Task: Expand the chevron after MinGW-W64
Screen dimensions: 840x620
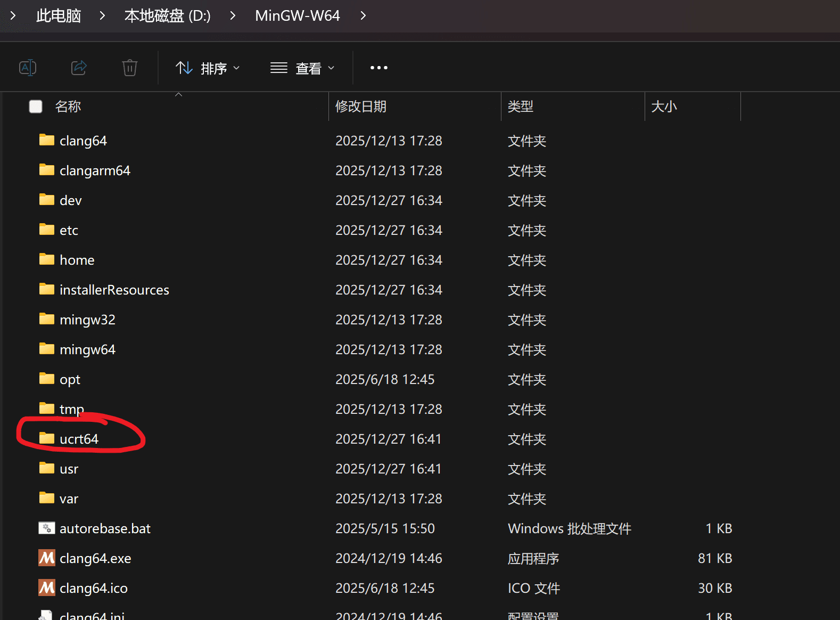Action: click(363, 16)
